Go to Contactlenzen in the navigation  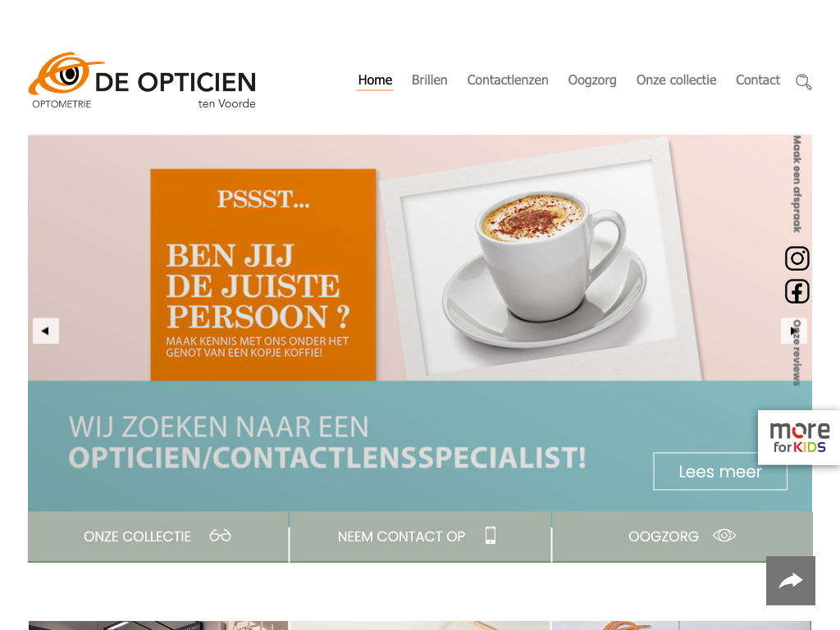click(508, 80)
